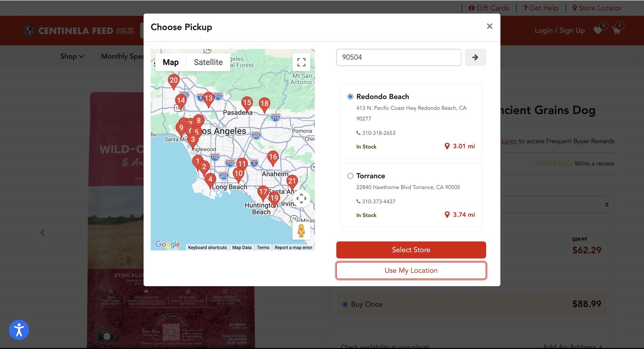Select map marker number 10
This screenshot has width=644, height=349.
tap(239, 174)
